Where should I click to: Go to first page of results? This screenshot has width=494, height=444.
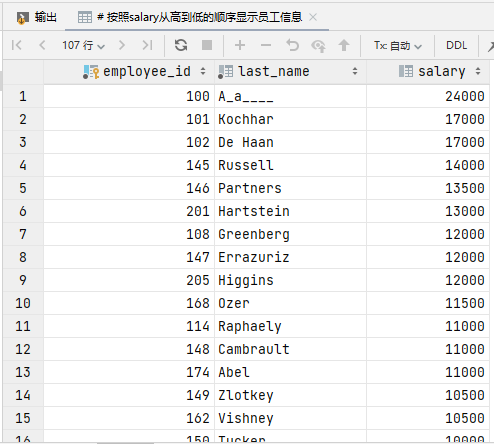[x=16, y=45]
